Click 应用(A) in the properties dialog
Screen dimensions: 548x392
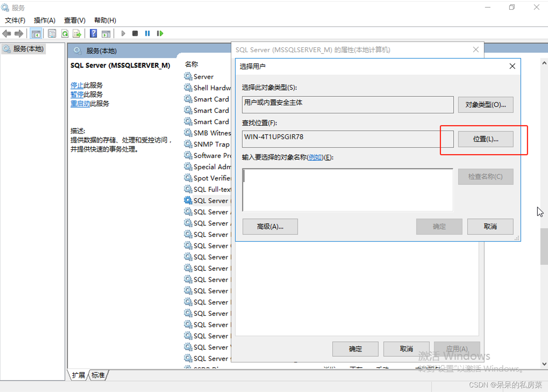click(457, 349)
